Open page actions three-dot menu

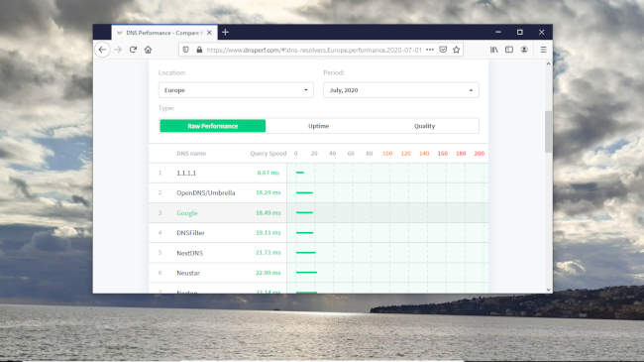tap(430, 50)
